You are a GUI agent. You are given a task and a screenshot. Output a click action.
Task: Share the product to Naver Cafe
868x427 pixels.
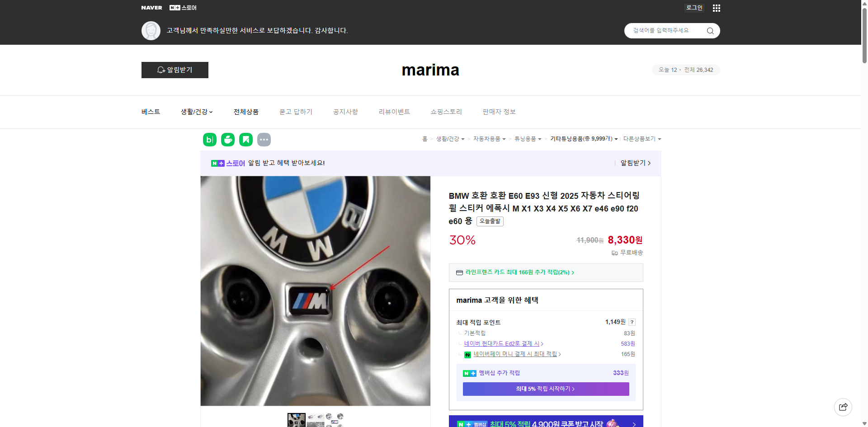[x=227, y=140]
